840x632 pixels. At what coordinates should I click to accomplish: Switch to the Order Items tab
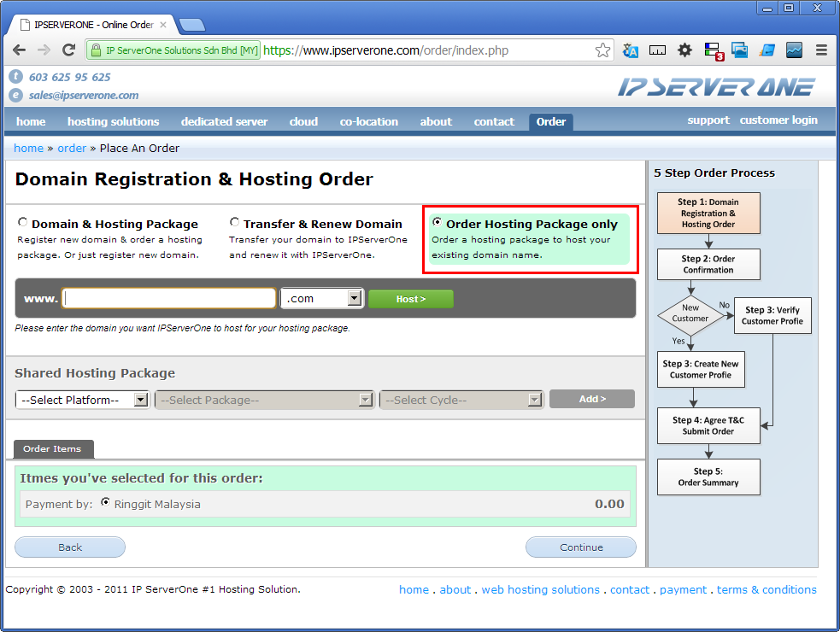pyautogui.click(x=53, y=449)
